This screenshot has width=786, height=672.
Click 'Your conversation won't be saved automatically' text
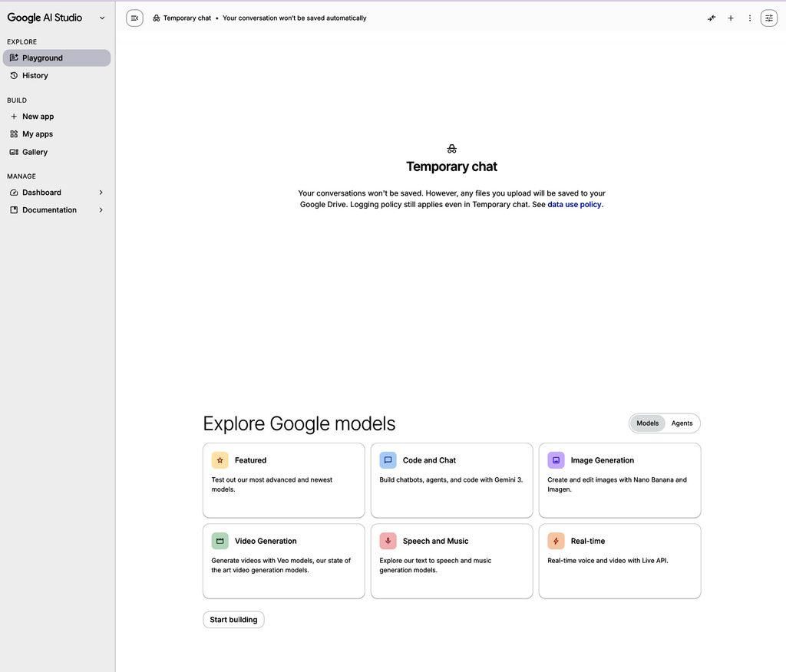[294, 18]
